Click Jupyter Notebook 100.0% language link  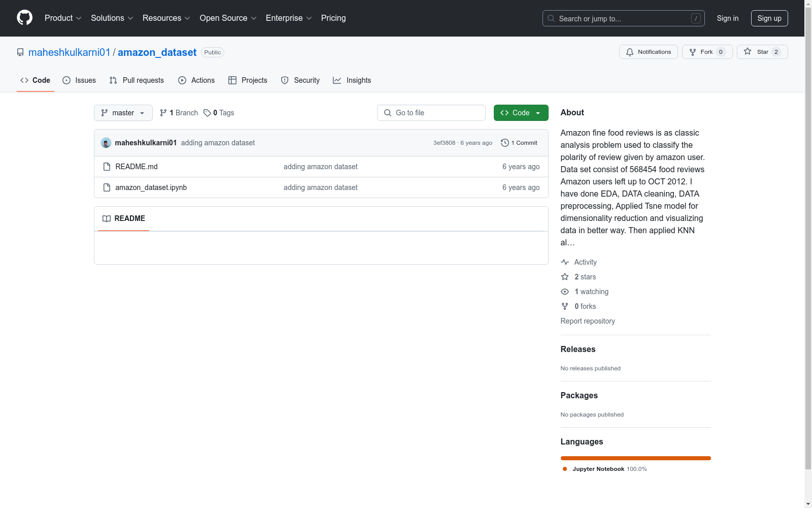[x=604, y=469]
